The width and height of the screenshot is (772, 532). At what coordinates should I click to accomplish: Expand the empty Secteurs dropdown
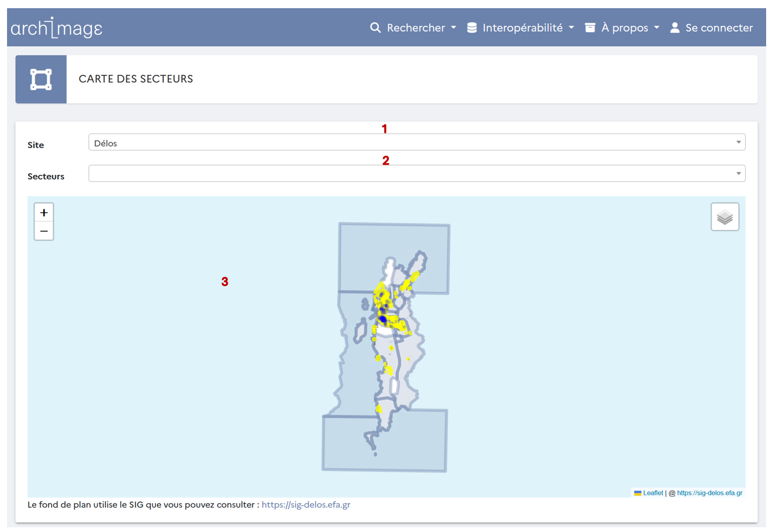[416, 174]
